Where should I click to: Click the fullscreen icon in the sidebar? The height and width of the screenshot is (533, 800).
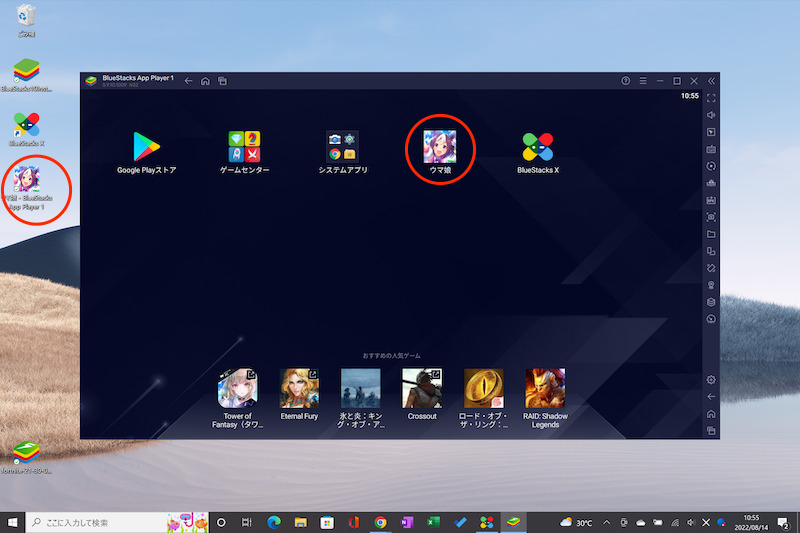click(x=711, y=98)
